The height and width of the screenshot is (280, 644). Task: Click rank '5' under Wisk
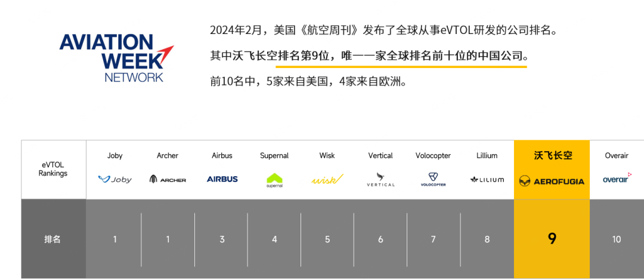(327, 239)
